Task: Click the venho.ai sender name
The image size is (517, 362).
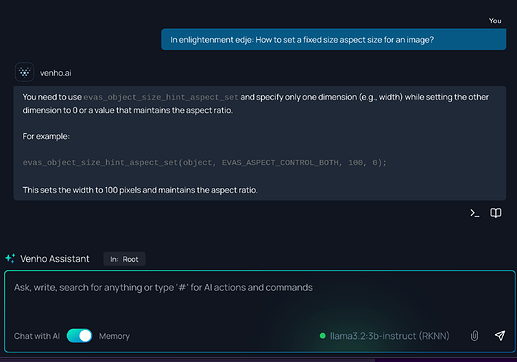Action: pyautogui.click(x=56, y=73)
